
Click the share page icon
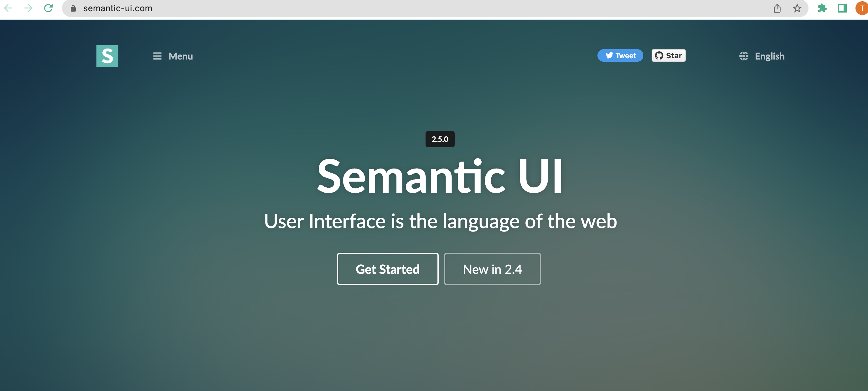pyautogui.click(x=777, y=8)
